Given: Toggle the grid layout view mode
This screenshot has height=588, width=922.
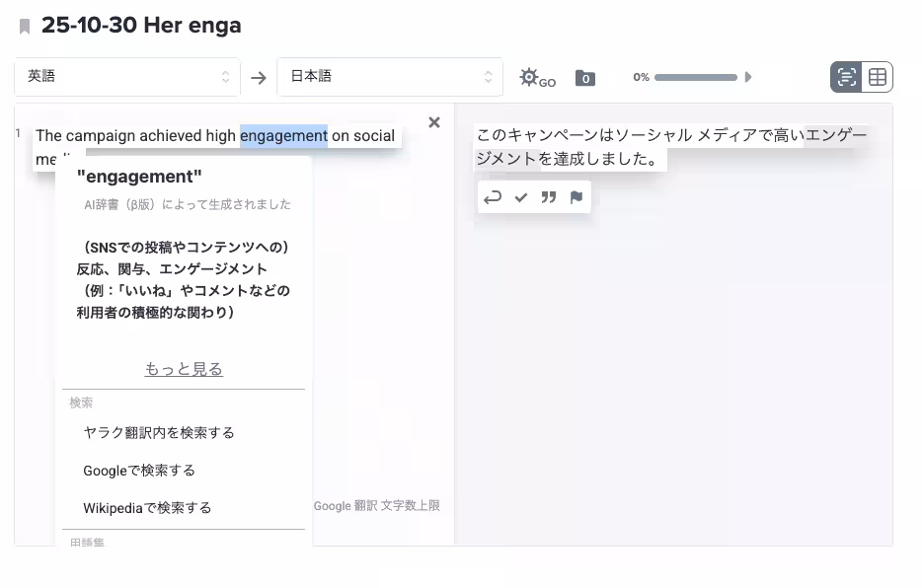Looking at the screenshot, I should (877, 76).
